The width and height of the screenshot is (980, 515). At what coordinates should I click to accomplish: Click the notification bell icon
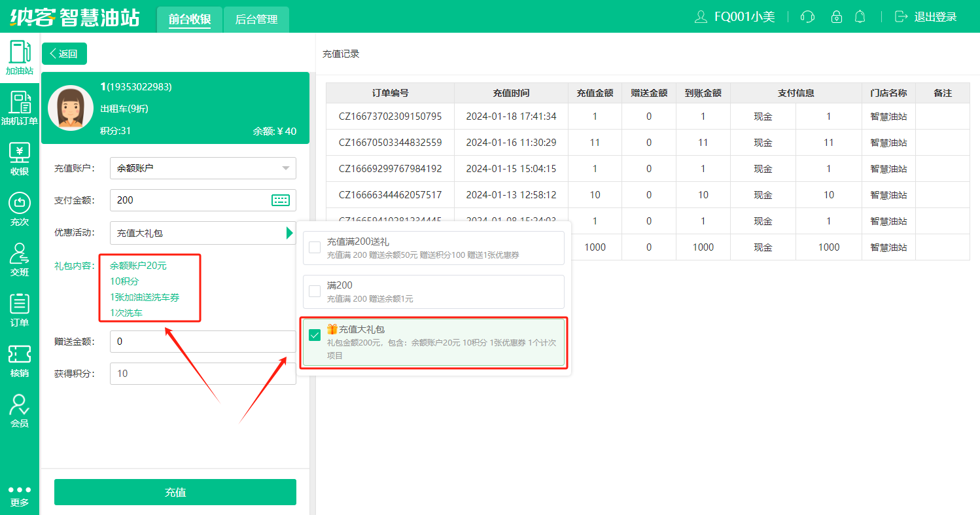(x=860, y=17)
